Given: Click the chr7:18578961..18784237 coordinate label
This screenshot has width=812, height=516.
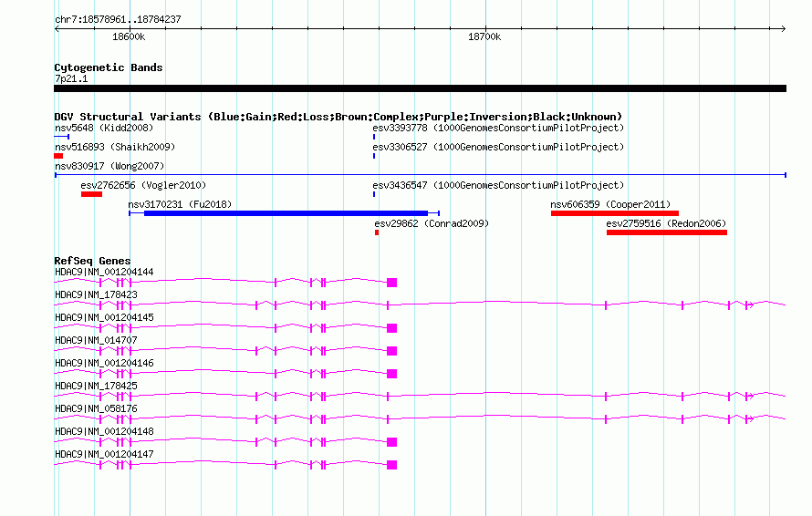Looking at the screenshot, I should (118, 19).
